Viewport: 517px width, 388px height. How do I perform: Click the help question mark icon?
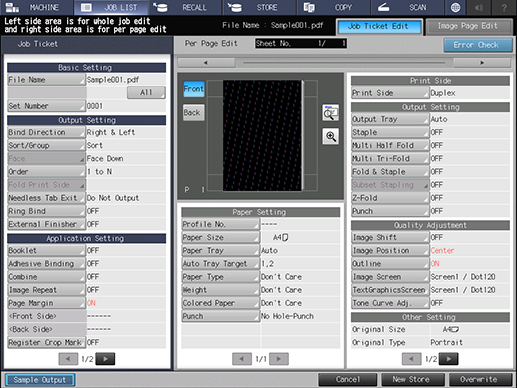(504, 7)
